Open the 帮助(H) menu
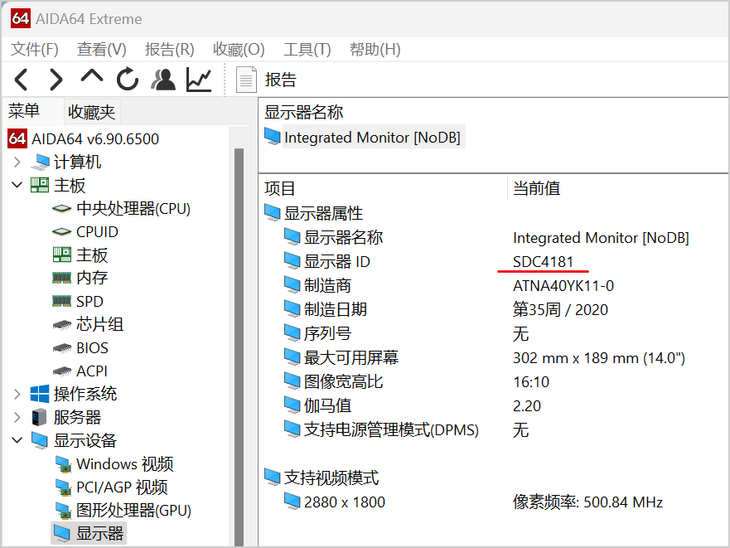The image size is (730, 548). [x=375, y=49]
